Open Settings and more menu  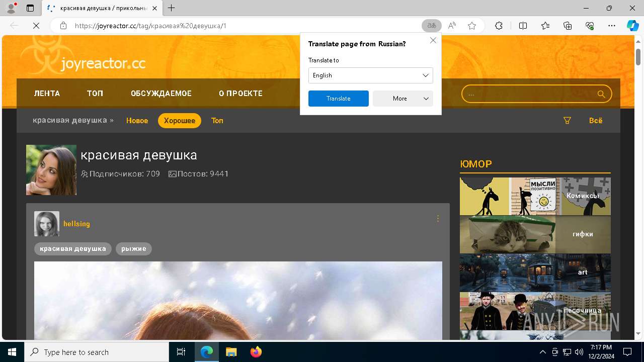pos(612,26)
